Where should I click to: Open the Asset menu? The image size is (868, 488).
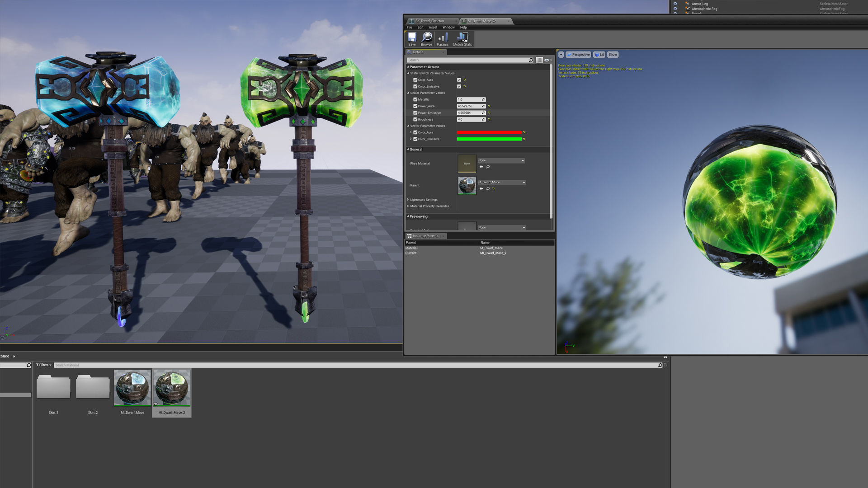pyautogui.click(x=433, y=28)
